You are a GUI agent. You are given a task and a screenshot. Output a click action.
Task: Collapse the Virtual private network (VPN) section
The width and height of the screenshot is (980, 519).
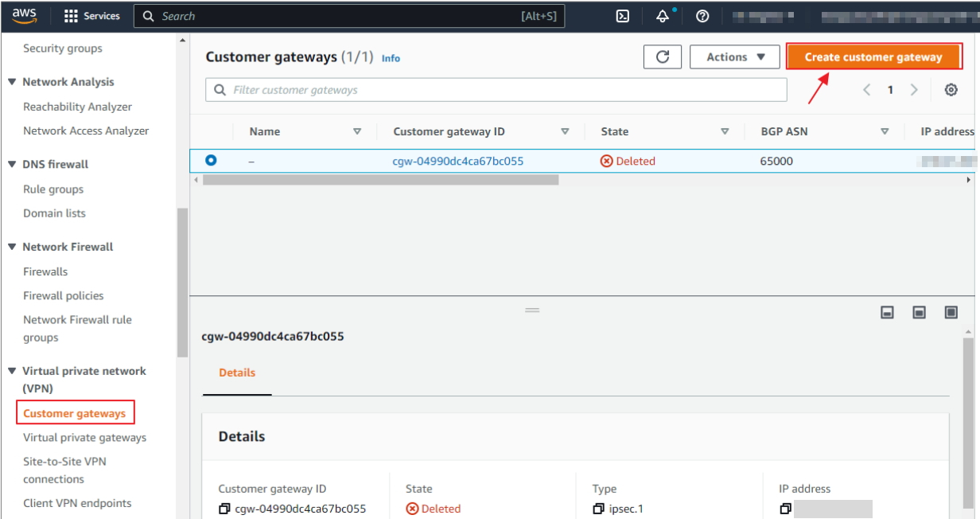point(12,372)
